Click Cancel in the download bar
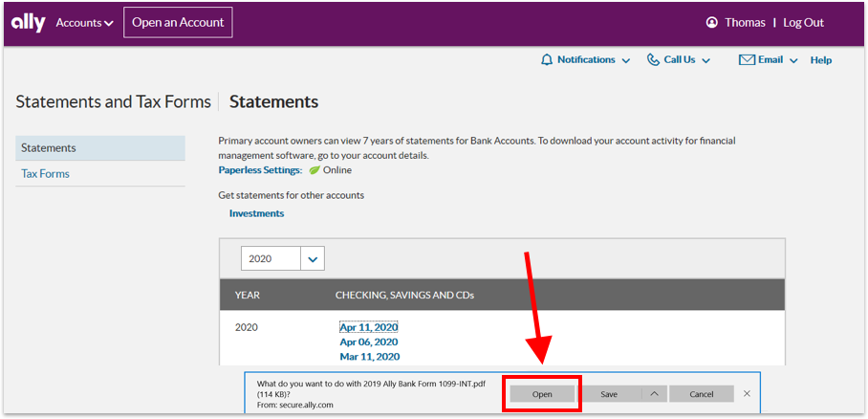This screenshot has width=868, height=419. tap(702, 394)
